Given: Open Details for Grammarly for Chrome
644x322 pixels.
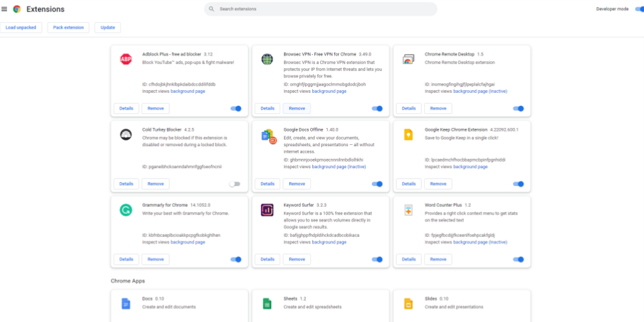Looking at the screenshot, I should (x=126, y=259).
